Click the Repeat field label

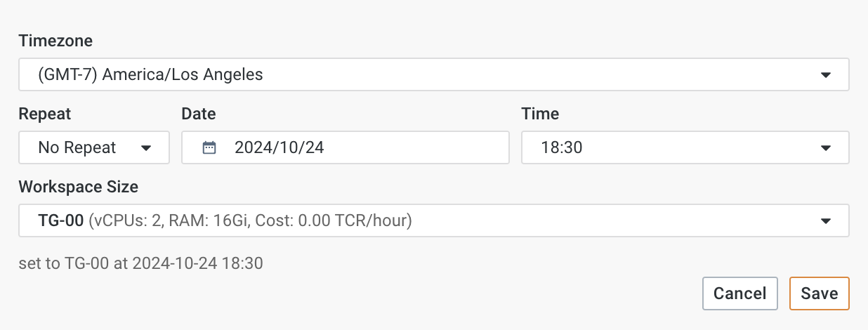45,114
